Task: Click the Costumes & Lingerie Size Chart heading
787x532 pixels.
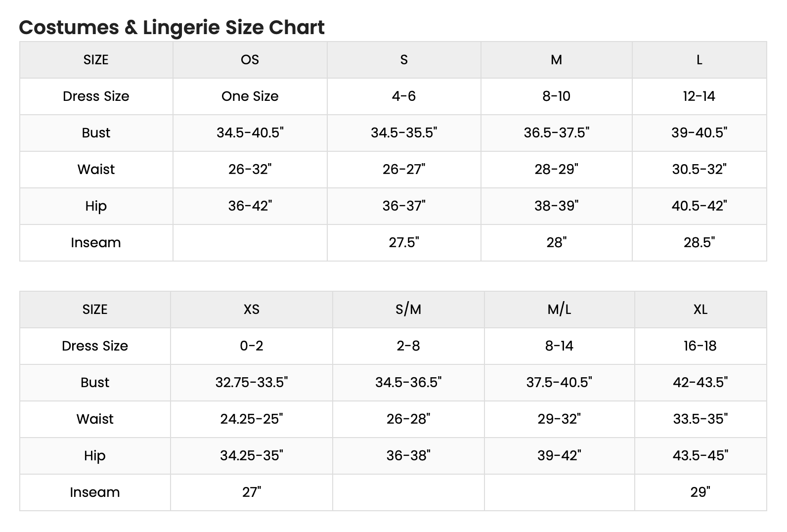Action: [172, 27]
